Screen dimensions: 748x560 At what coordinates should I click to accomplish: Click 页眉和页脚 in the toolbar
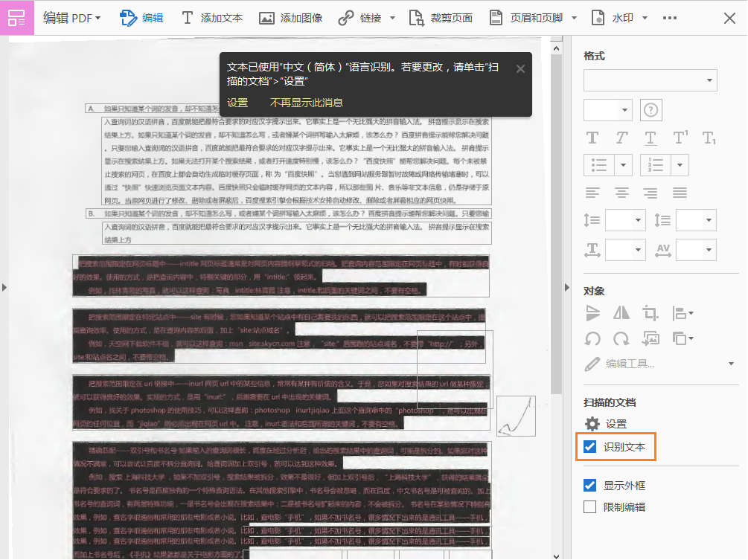[526, 18]
